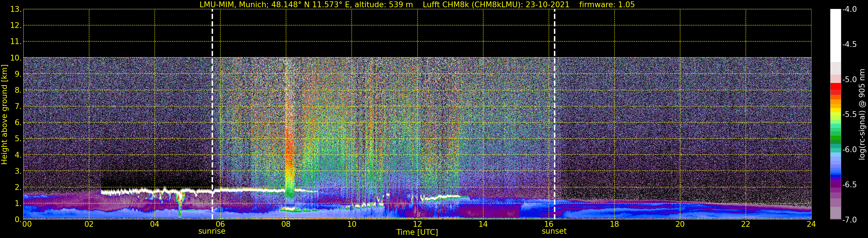Viewport: 868px width, 238px height.
Task: Click the colorbar tick label '-7.0'
Action: point(849,220)
